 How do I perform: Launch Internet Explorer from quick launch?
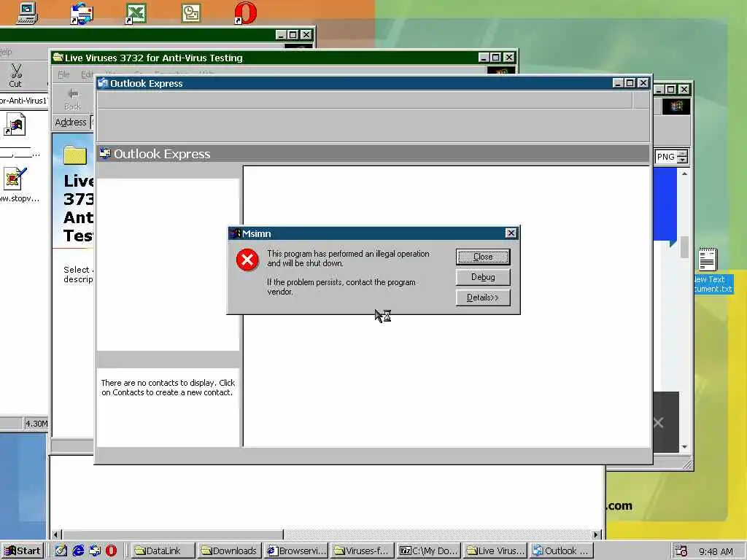(x=78, y=551)
